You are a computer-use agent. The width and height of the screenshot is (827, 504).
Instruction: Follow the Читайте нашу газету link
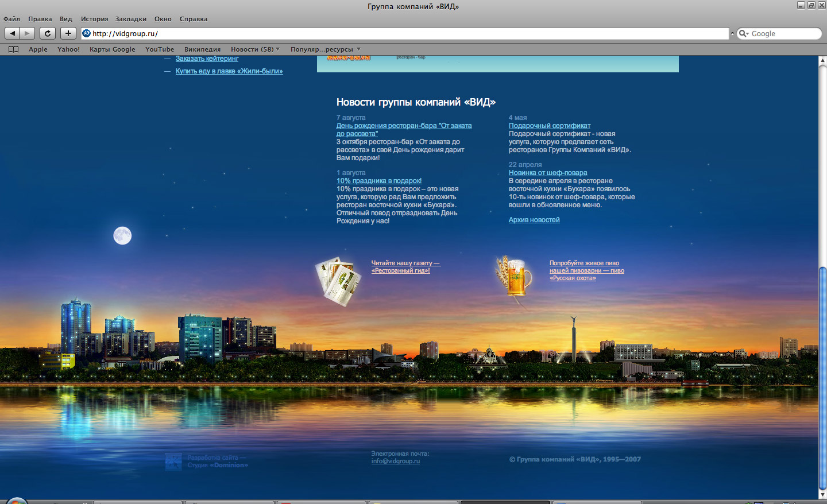click(405, 267)
